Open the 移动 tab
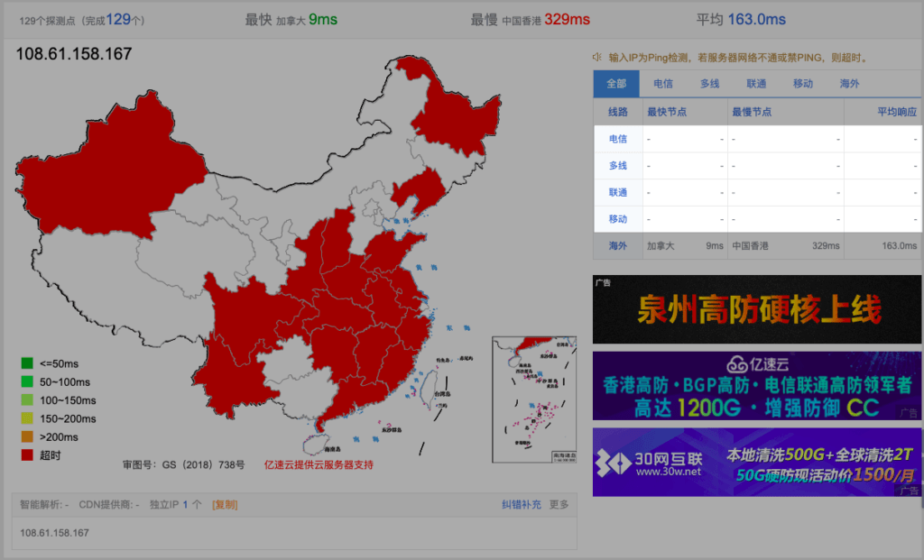Screen dimensions: 924x560 click(803, 84)
